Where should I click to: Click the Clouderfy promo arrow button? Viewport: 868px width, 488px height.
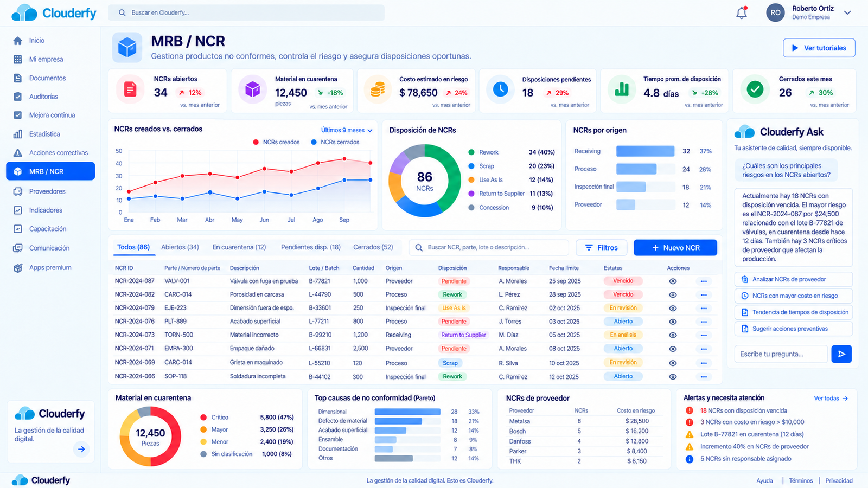(81, 449)
